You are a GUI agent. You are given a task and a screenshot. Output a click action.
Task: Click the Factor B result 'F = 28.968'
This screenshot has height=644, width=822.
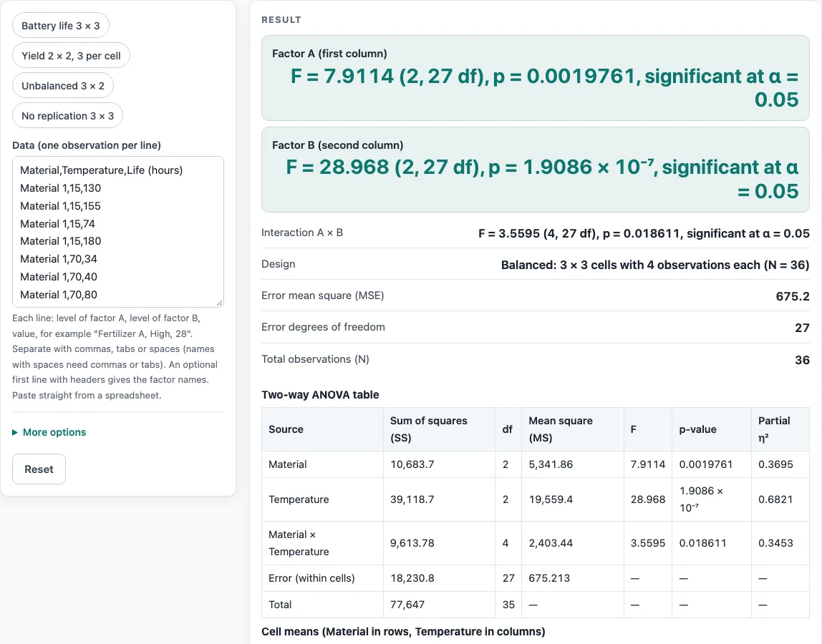click(x=338, y=167)
